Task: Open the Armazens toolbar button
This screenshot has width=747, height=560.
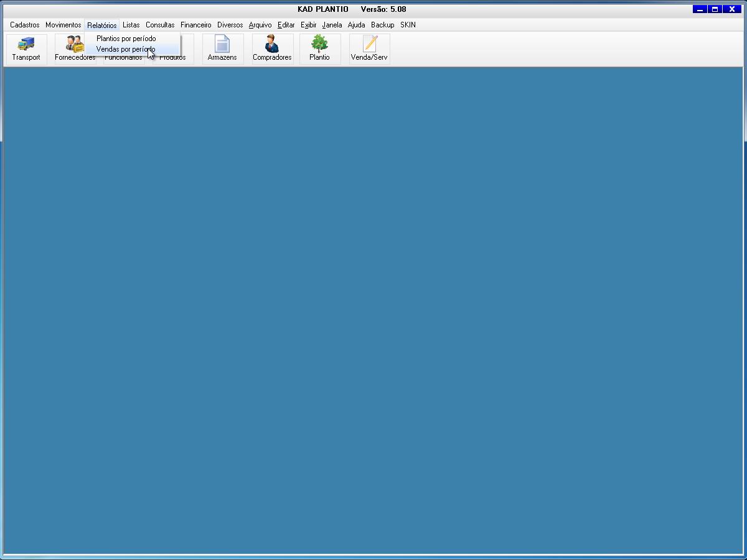Action: point(222,49)
